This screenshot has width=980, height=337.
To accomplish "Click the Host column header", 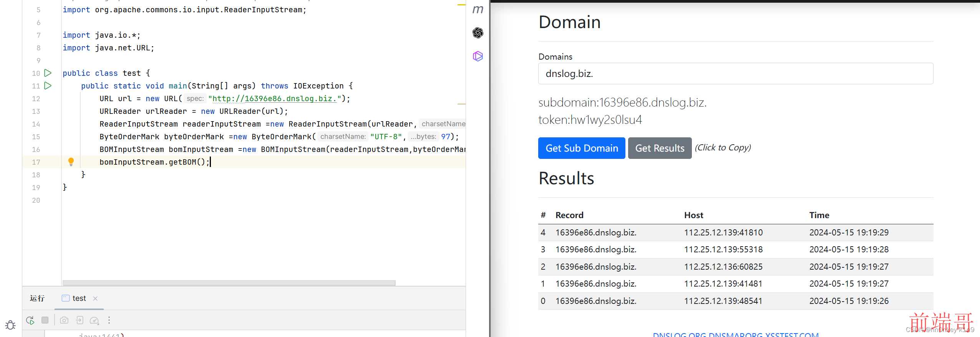I will pos(693,215).
